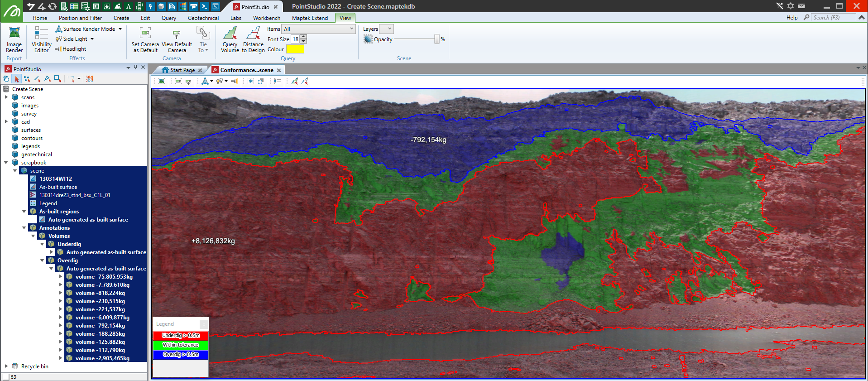Select volume -2,905,465kg tree item
This screenshot has width=868, height=381.
[102, 358]
